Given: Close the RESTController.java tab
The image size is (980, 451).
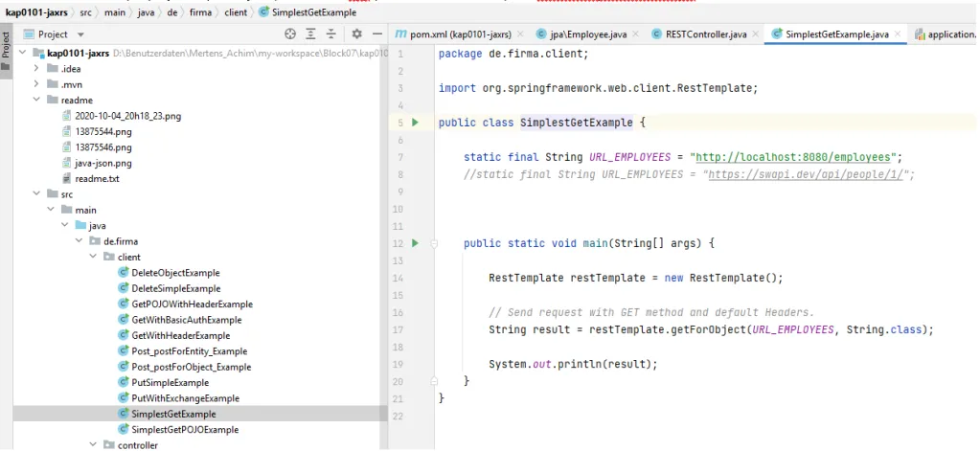Looking at the screenshot, I should (756, 34).
